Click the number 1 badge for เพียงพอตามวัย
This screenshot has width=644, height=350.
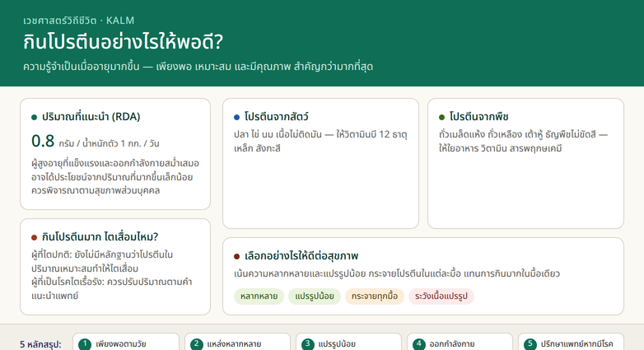click(85, 344)
